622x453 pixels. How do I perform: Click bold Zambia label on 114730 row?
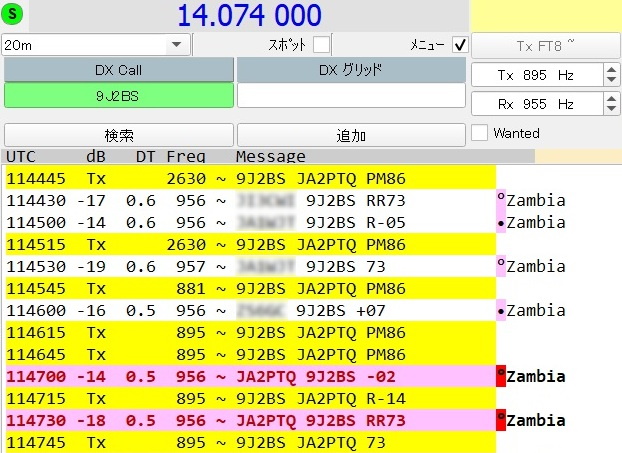(x=536, y=420)
